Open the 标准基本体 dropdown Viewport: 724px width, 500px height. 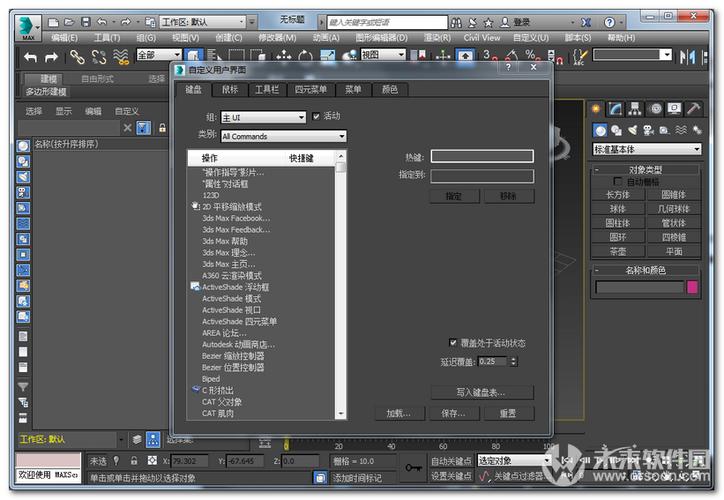(x=647, y=149)
